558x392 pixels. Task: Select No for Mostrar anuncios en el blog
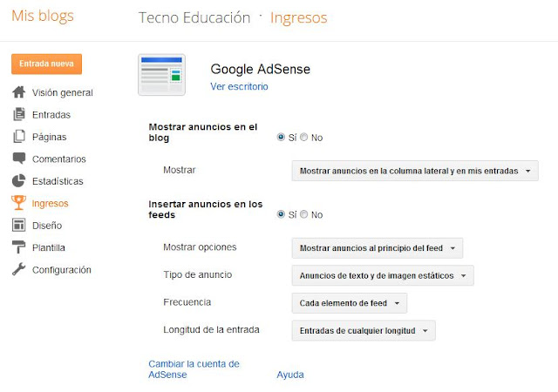coord(304,137)
